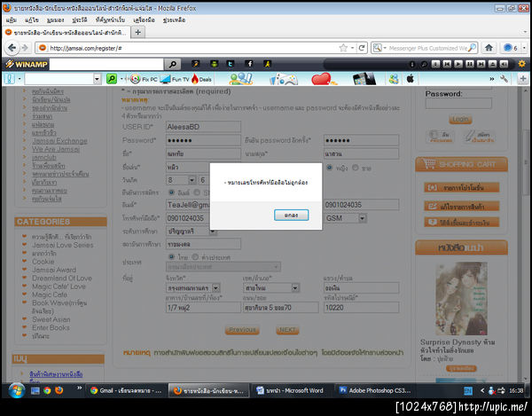Click the browser forward arrow button
This screenshot has height=416, width=532.
[x=25, y=48]
